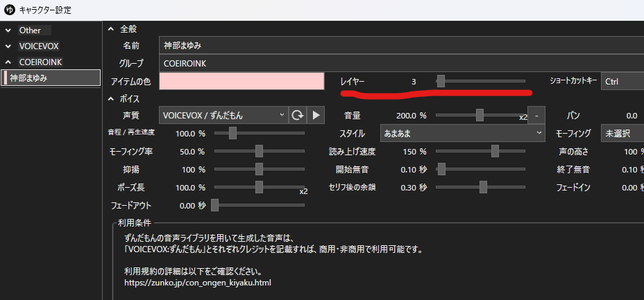The height and width of the screenshot is (300, 644).
Task: Open the スタイル あまあま dropdown
Action: [462, 133]
